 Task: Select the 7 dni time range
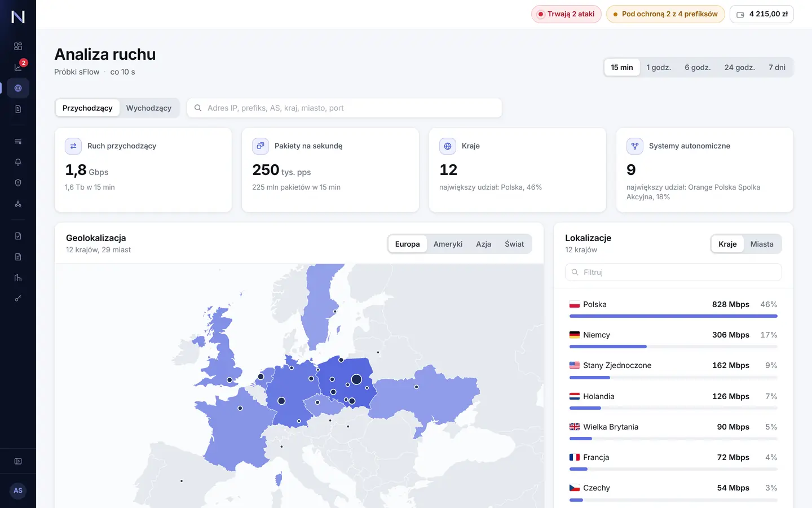click(777, 67)
